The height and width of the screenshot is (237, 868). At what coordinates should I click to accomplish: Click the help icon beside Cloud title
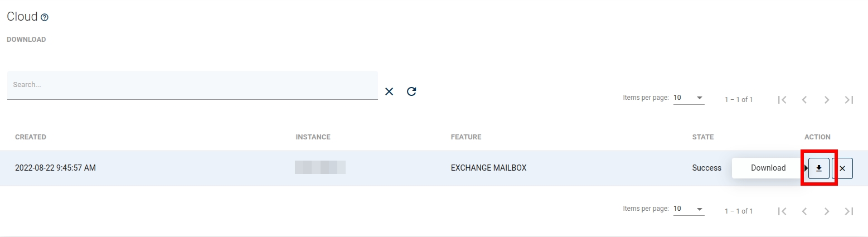(45, 17)
